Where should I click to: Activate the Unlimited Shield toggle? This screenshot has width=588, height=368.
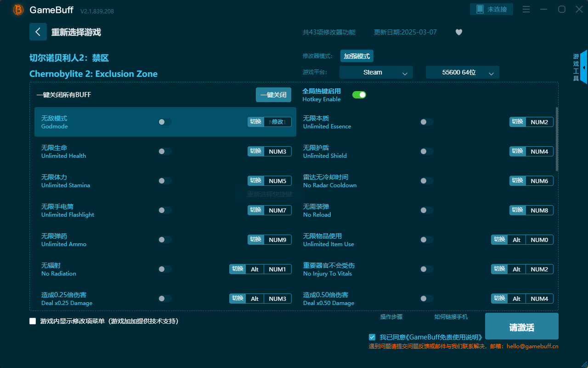tap(426, 151)
